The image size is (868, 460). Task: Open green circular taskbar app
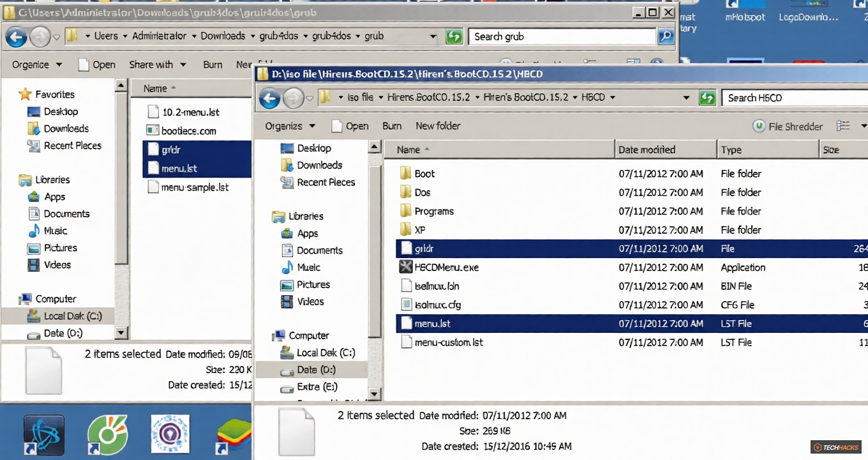pyautogui.click(x=107, y=435)
